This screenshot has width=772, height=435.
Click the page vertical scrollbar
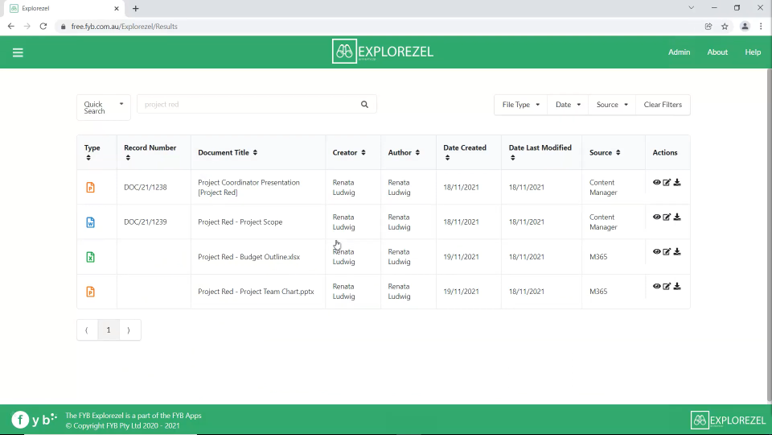click(769, 235)
